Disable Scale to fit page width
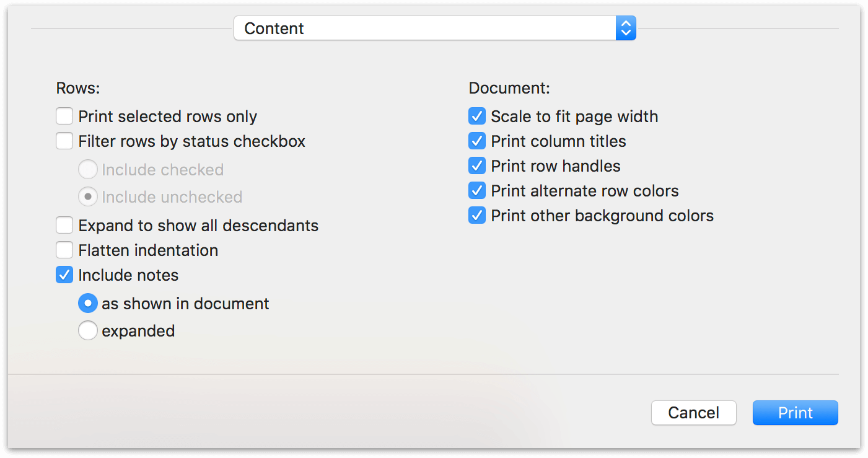868x458 pixels. tap(477, 117)
